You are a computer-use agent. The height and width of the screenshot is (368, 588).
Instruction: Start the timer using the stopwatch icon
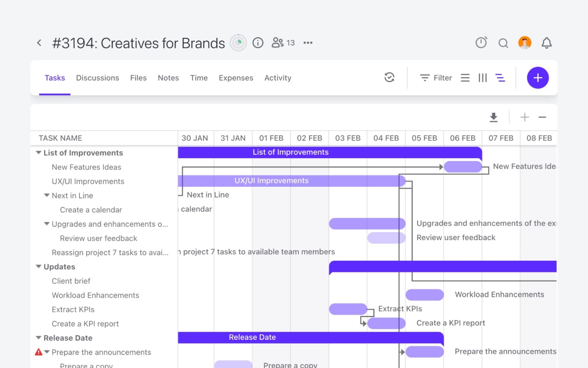[481, 42]
